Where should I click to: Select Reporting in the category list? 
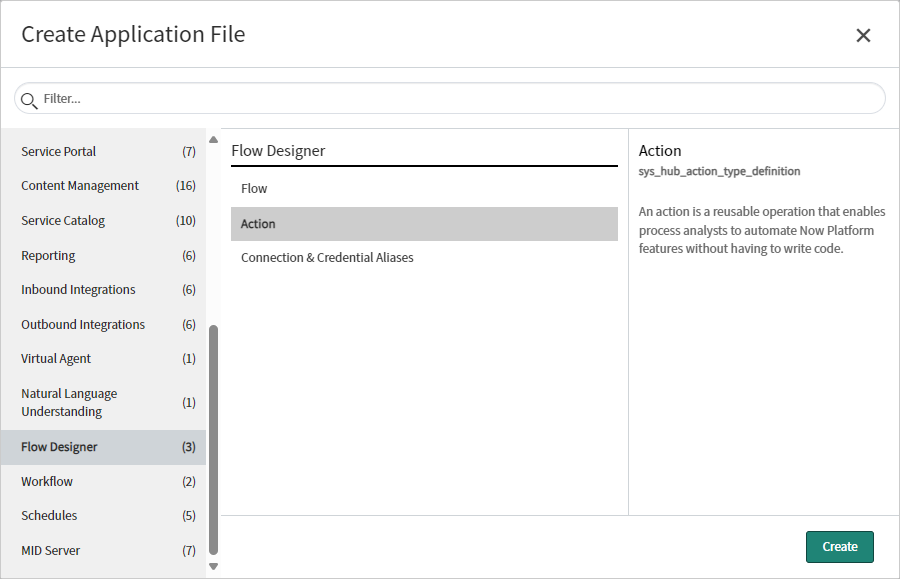click(103, 255)
